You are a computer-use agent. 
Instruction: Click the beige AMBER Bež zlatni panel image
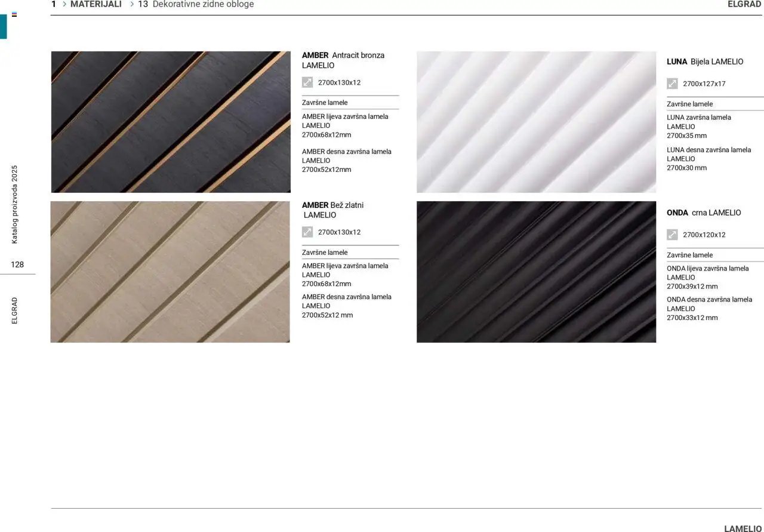(x=170, y=272)
